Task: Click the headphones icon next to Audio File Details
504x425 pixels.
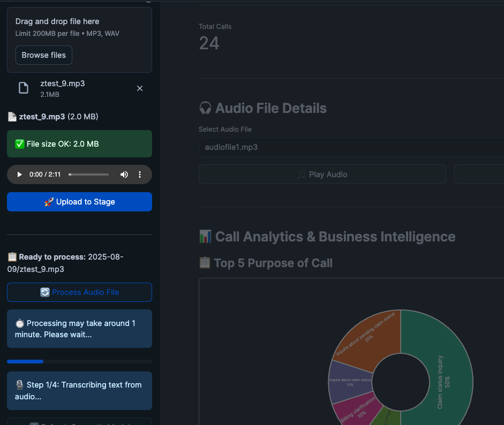Action: coord(205,108)
